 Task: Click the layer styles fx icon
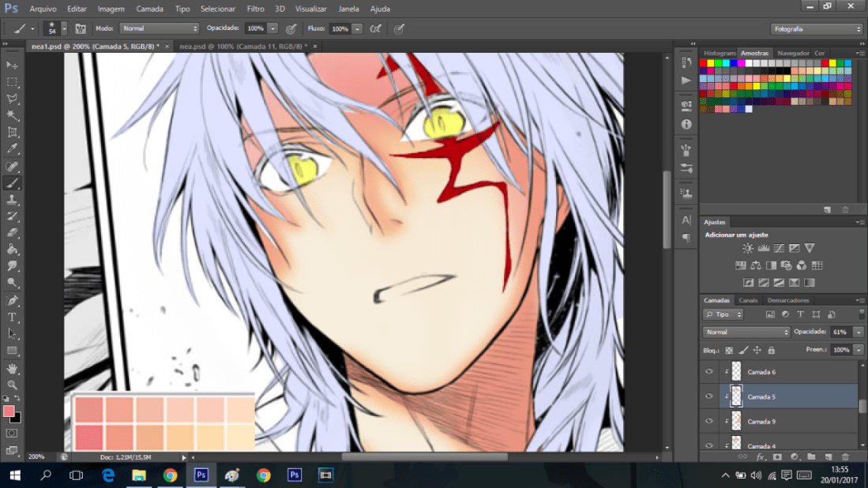761,456
